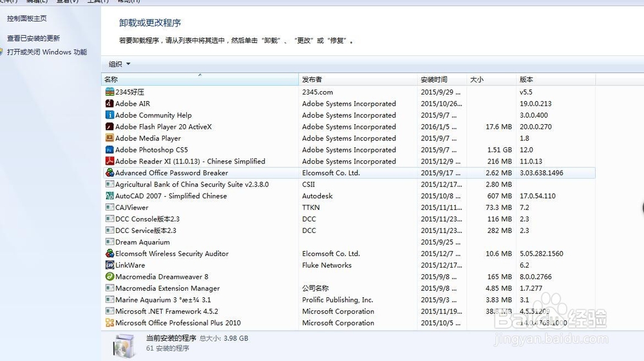
Task: Open the 组织 dropdown menu
Action: point(120,64)
